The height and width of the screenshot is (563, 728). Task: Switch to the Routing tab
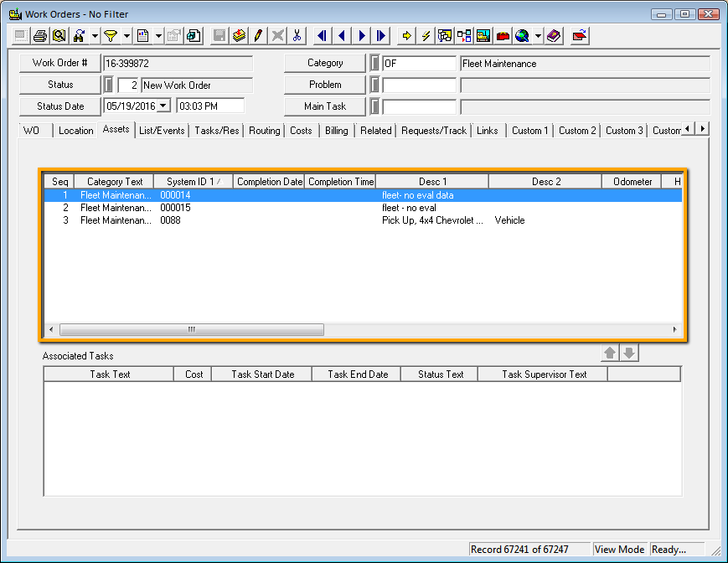[265, 131]
